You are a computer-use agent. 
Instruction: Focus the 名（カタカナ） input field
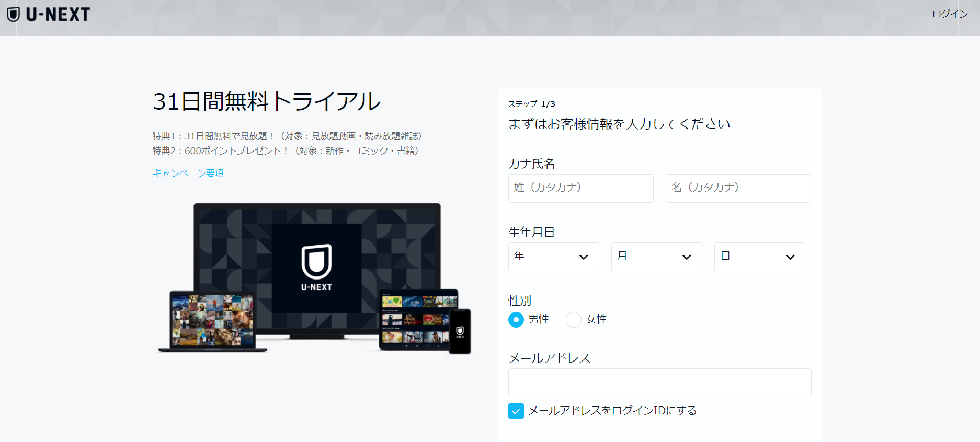(x=738, y=188)
